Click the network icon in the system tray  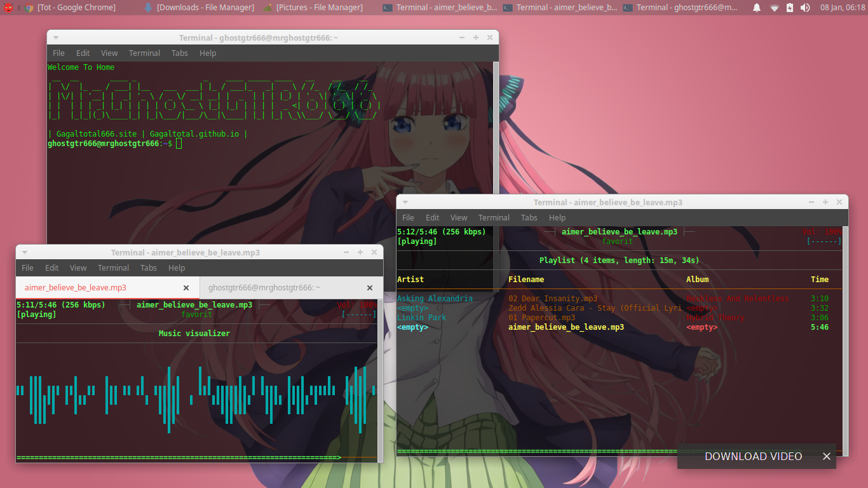774,8
